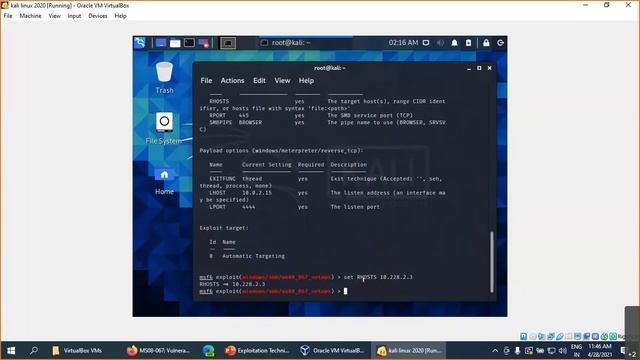This screenshot has height=360, width=640.
Task: Open VirtualBox Machine menu
Action: 30,16
